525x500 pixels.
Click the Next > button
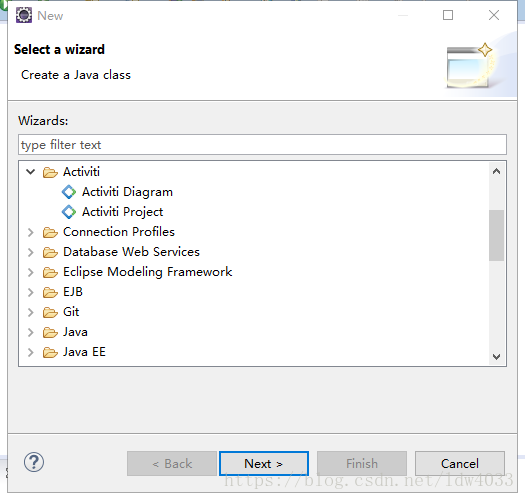[264, 463]
